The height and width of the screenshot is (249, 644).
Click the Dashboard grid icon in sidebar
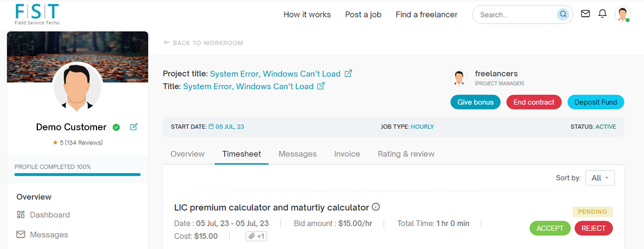coord(21,215)
